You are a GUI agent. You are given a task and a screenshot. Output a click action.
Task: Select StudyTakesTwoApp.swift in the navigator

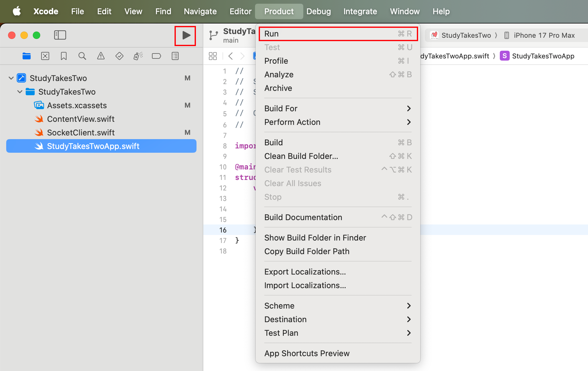[101, 146]
